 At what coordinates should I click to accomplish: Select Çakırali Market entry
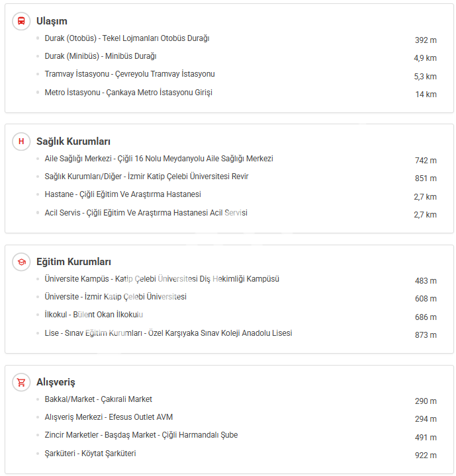click(99, 399)
